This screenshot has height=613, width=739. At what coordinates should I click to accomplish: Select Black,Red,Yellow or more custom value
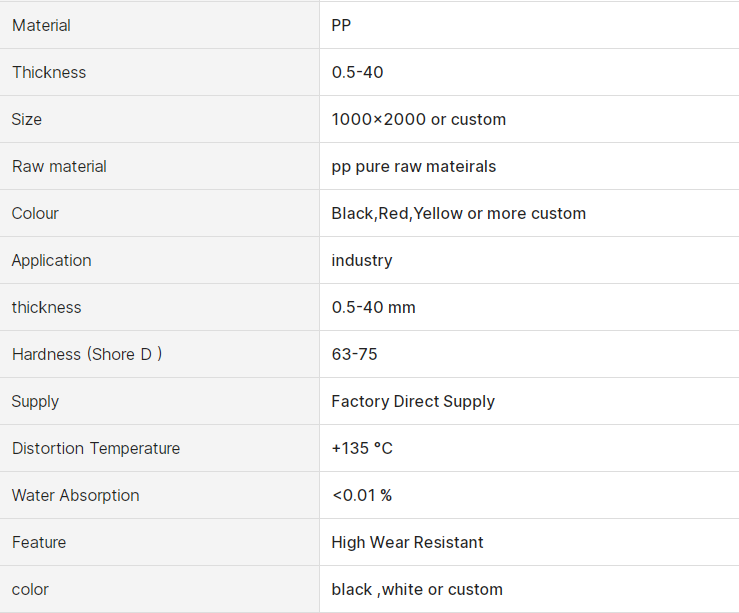coord(459,213)
